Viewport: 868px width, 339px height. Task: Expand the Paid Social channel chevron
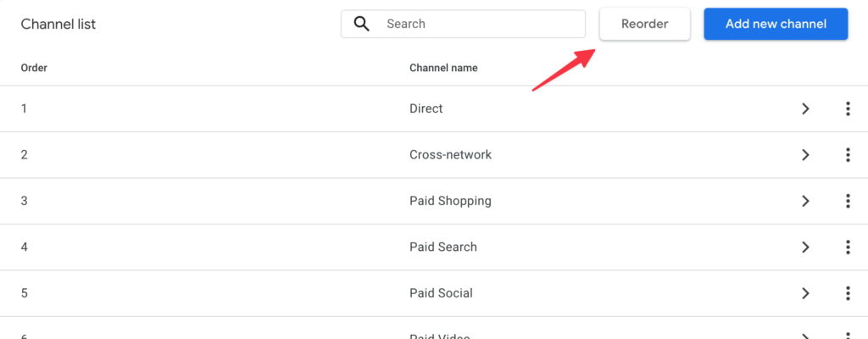805,293
